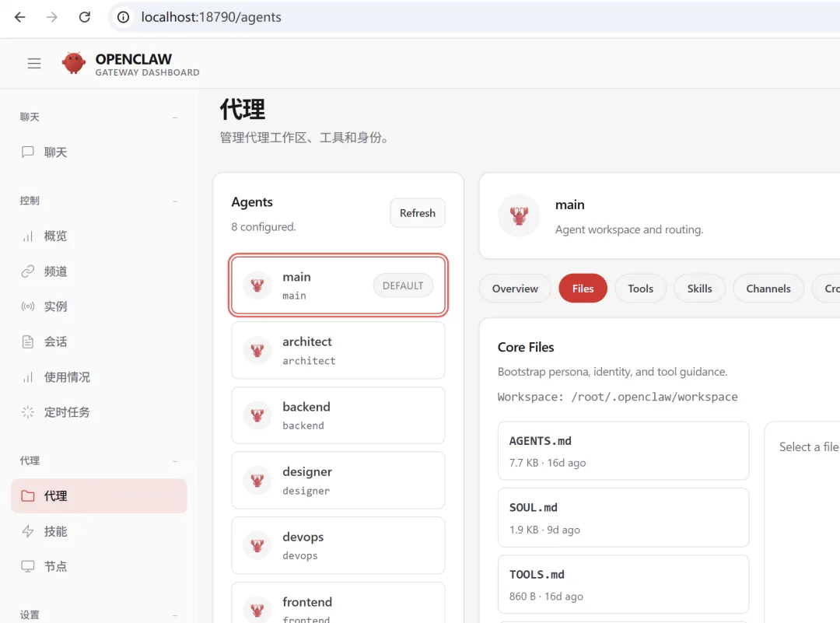Image resolution: width=840 pixels, height=623 pixels.
Task: Click the folder icon beside 代理
Action: coord(28,496)
